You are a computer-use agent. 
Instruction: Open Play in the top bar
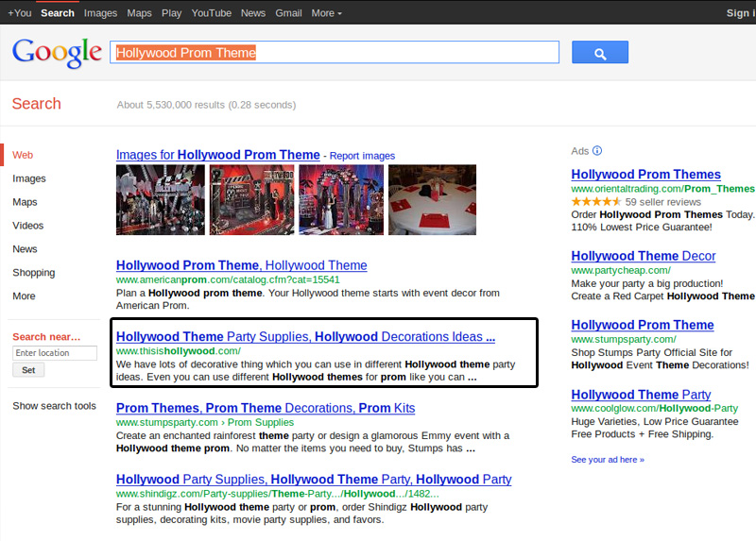click(171, 13)
